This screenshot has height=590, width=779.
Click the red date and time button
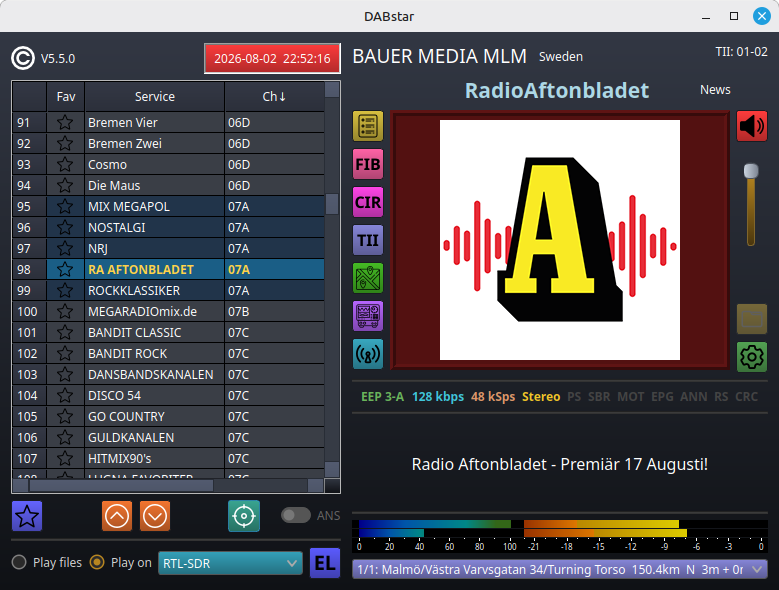pyautogui.click(x=272, y=59)
